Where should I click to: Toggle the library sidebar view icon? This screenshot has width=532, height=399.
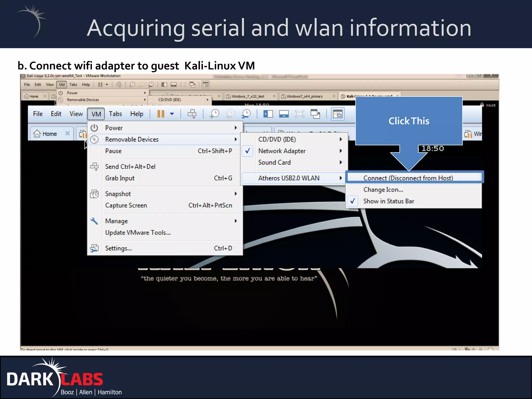(268, 114)
